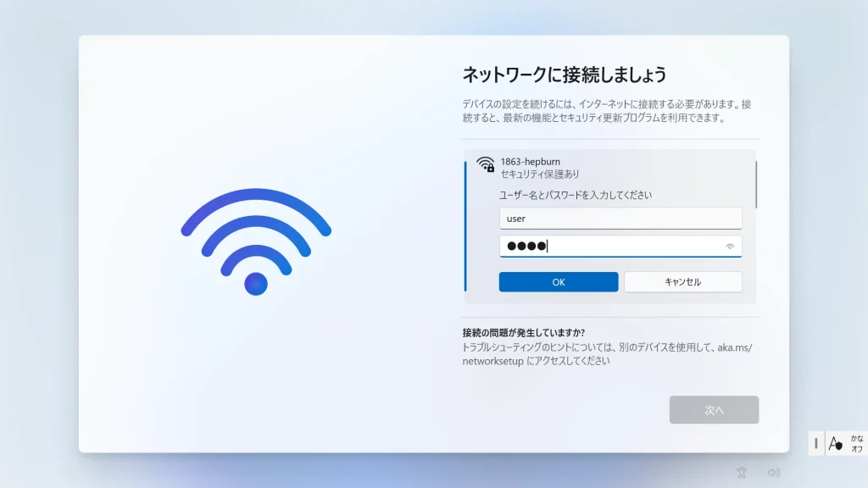This screenshot has width=868, height=488.
Task: Open the volume speaker icon
Action: [774, 473]
